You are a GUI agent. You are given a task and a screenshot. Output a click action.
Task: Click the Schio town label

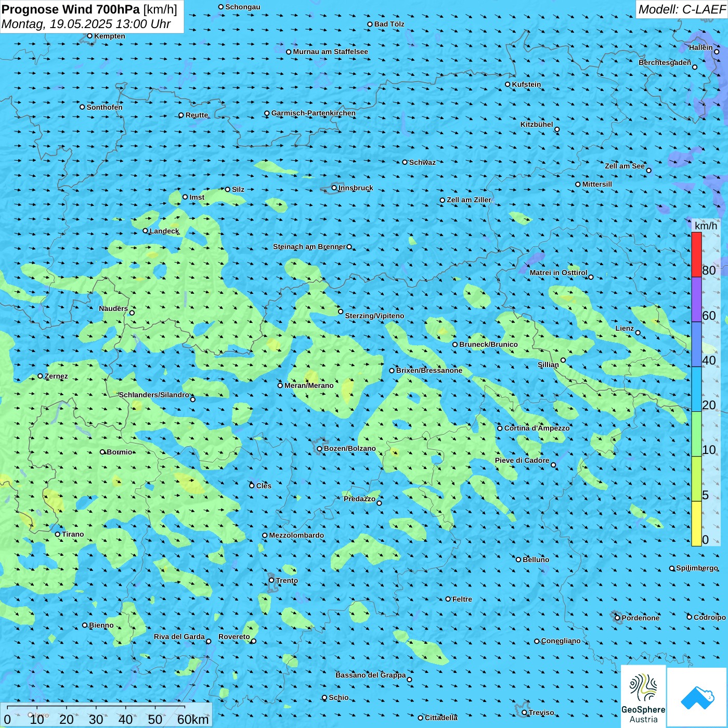339,697
